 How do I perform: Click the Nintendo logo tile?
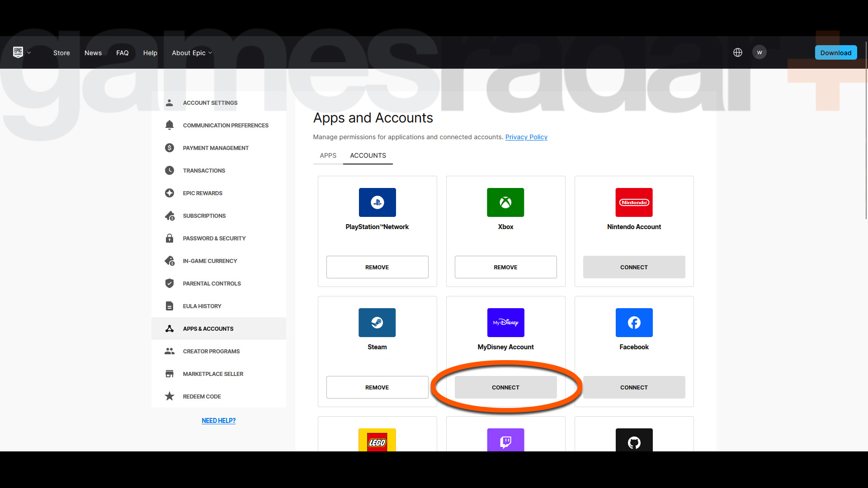pyautogui.click(x=634, y=202)
